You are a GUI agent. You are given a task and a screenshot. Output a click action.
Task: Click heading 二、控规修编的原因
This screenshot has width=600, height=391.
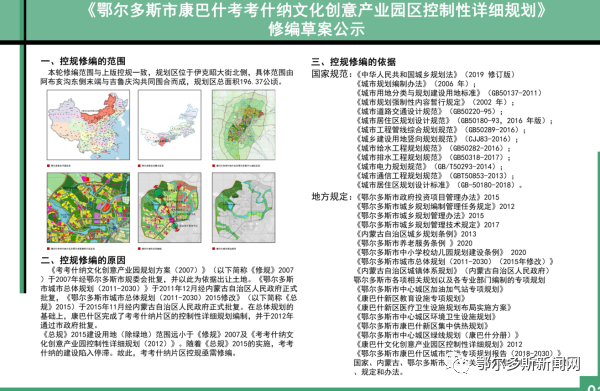click(83, 260)
